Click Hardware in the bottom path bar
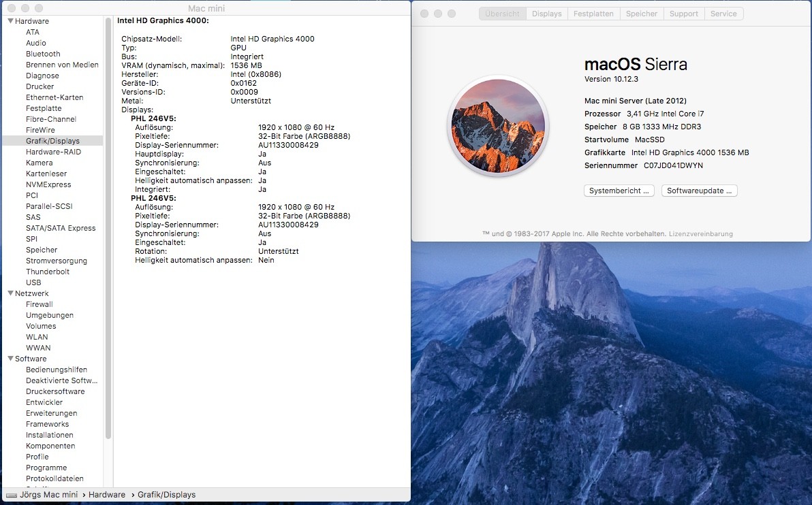Image resolution: width=812 pixels, height=505 pixels. coord(107,495)
